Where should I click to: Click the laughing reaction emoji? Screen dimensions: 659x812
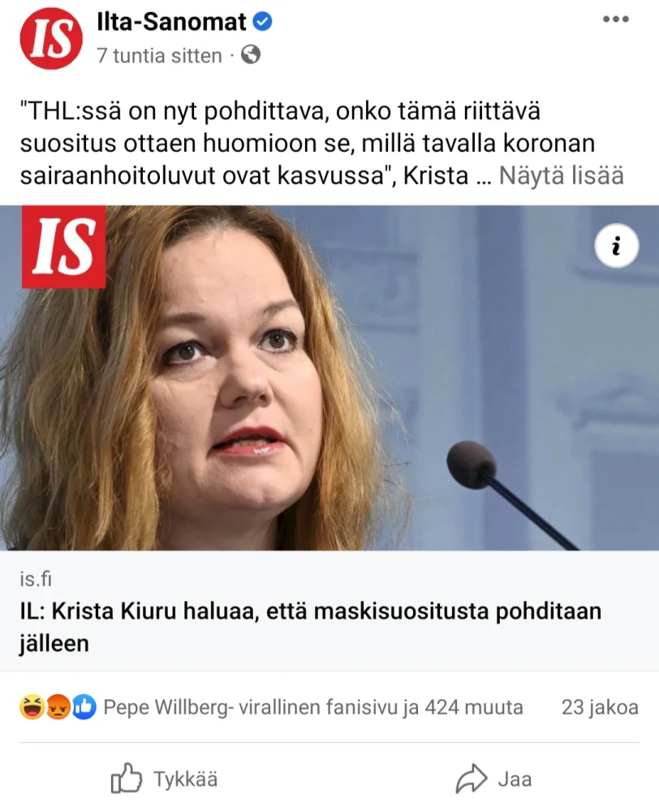point(32,707)
